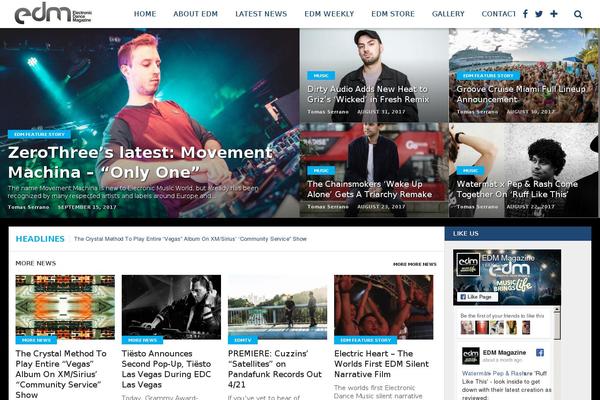Click the LIKE US widget heading
This screenshot has width=600, height=400.
466,233
